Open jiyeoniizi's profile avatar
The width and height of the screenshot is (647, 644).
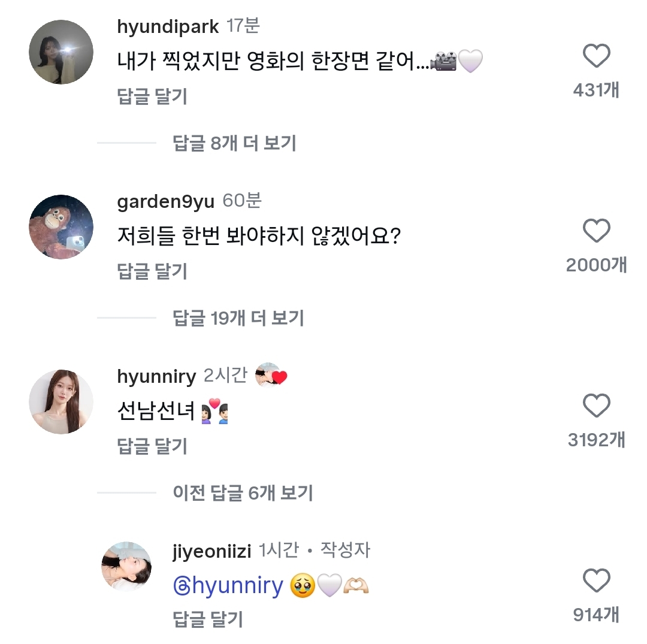126,566
